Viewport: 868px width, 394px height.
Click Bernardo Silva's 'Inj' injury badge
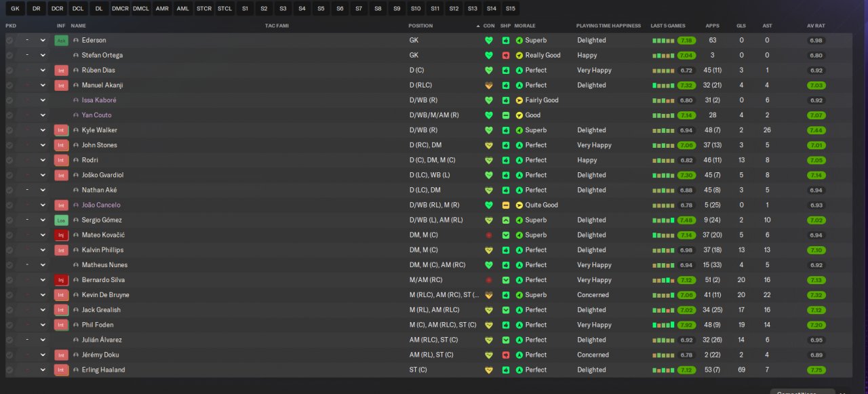point(61,279)
